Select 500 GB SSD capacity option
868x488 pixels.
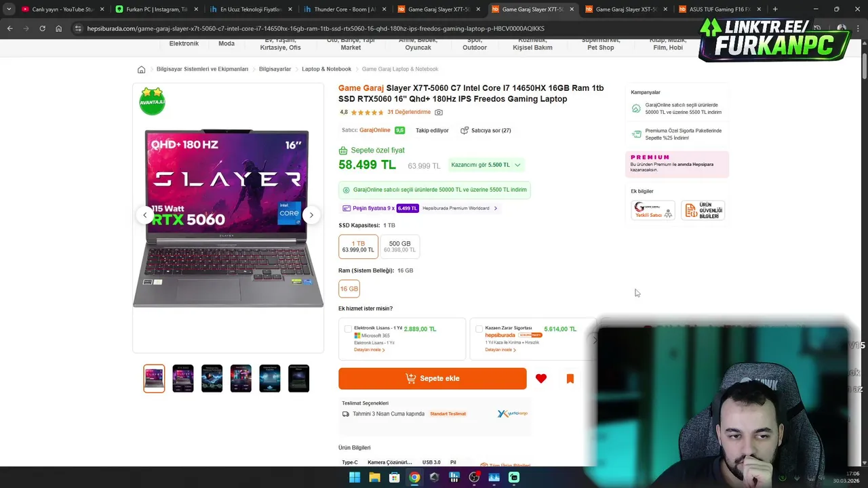click(x=399, y=246)
